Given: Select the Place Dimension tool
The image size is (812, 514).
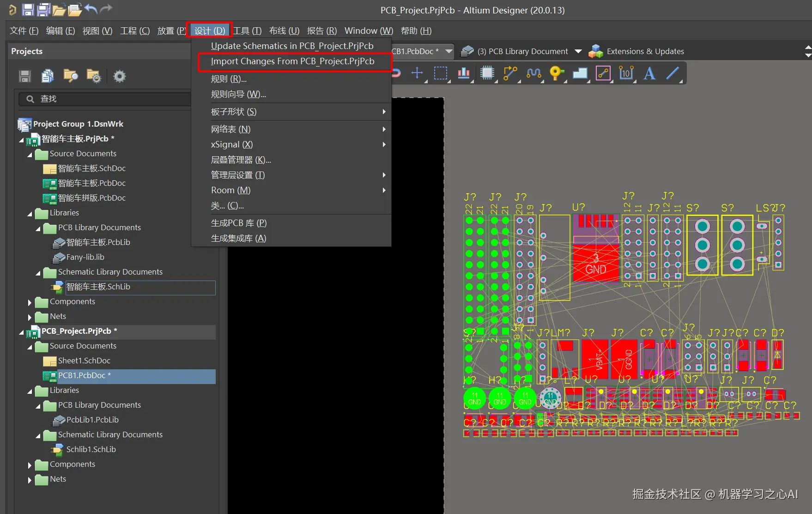Looking at the screenshot, I should 626,73.
